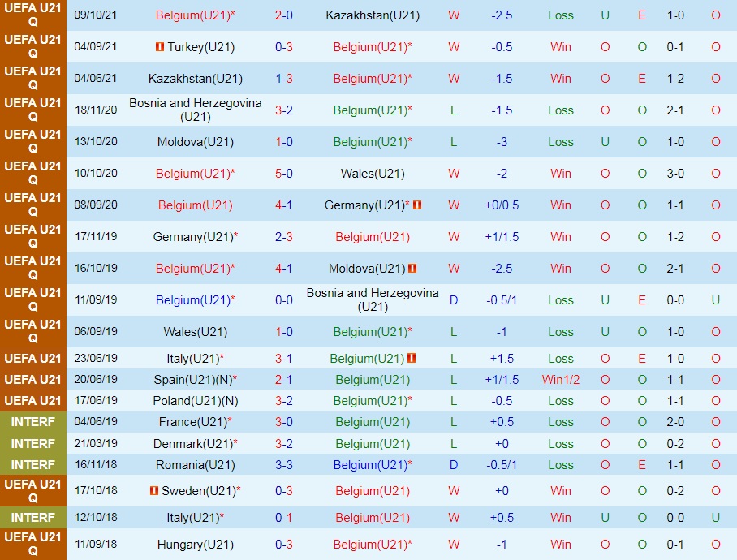Screen dimensions: 737x560
Task: Select Turkey(U21) team name
Action: (x=200, y=47)
